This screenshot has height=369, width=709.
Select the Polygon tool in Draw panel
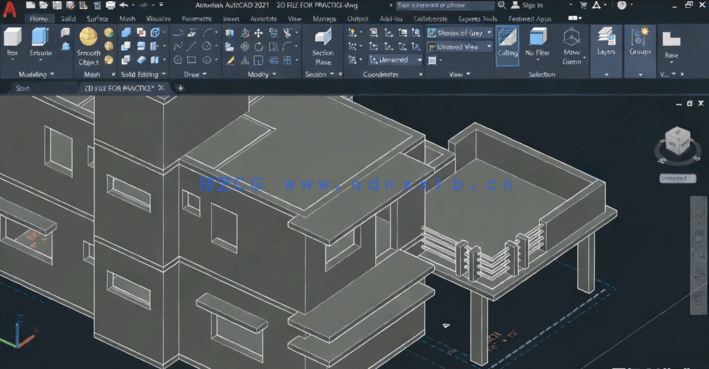(x=178, y=60)
